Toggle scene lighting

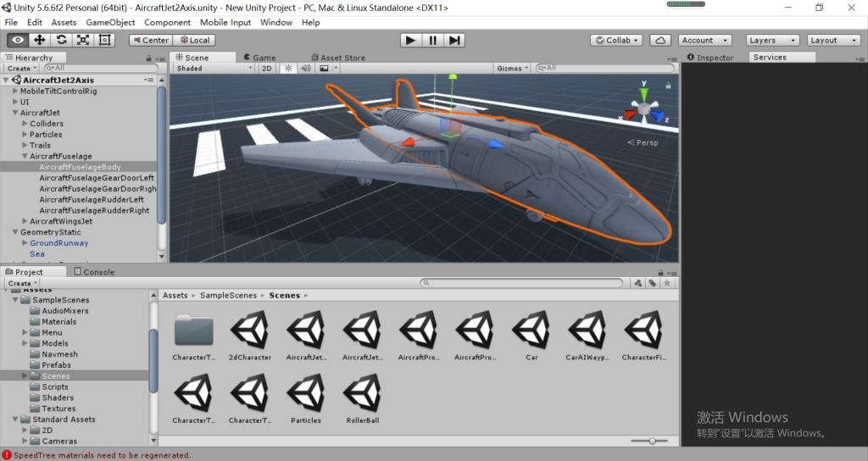[288, 68]
